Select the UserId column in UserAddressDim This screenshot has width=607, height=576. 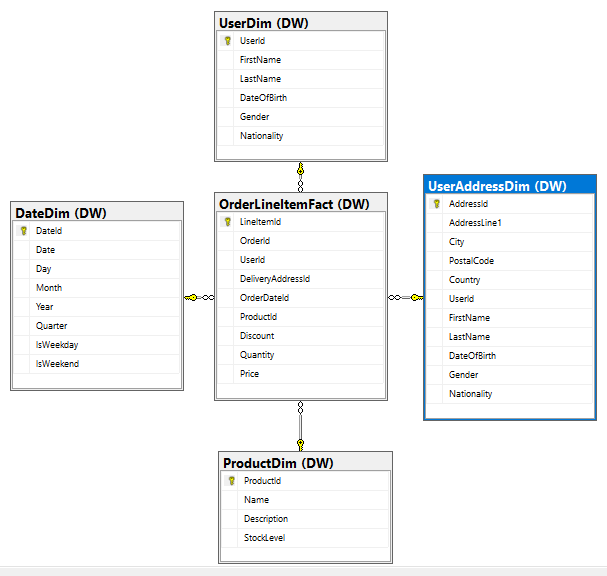(510, 299)
